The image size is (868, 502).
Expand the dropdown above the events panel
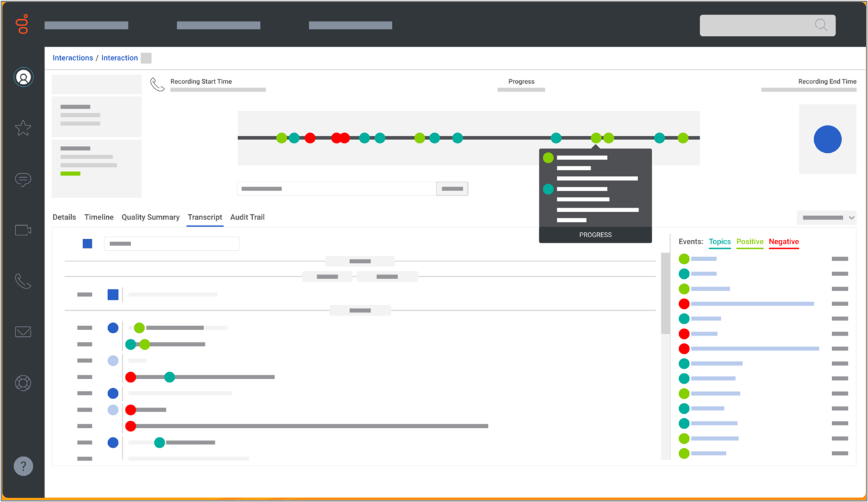coord(826,217)
